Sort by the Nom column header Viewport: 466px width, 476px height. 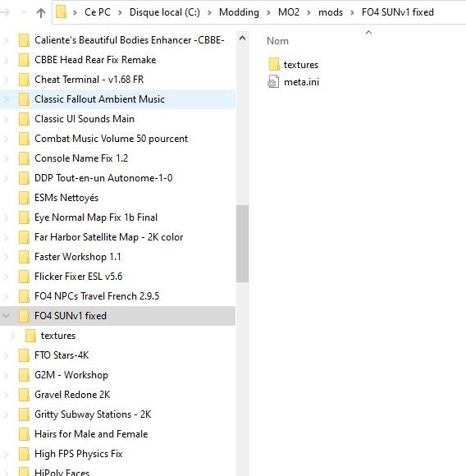[277, 41]
